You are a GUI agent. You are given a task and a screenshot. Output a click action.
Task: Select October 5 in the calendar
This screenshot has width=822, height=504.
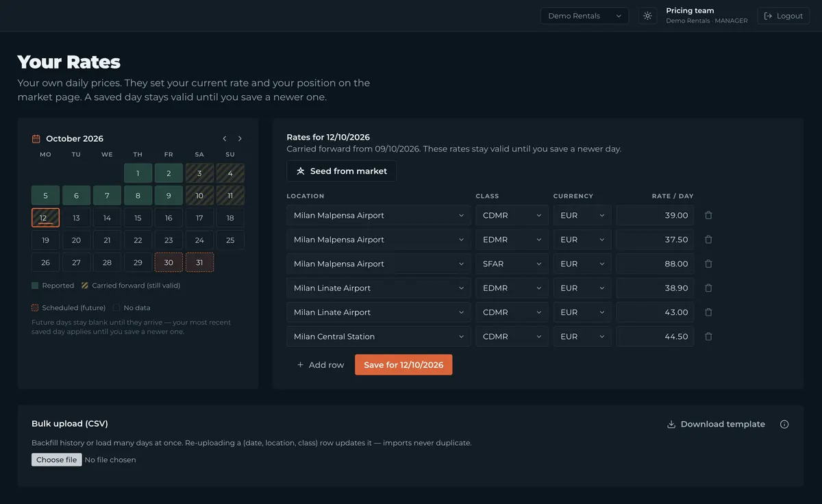(x=45, y=196)
